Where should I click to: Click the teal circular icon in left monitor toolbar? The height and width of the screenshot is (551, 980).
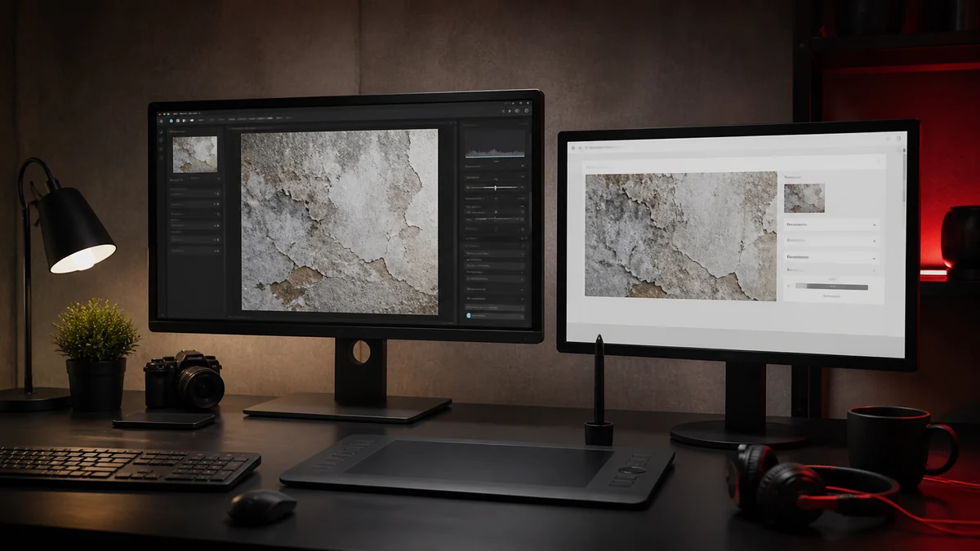coord(171,121)
